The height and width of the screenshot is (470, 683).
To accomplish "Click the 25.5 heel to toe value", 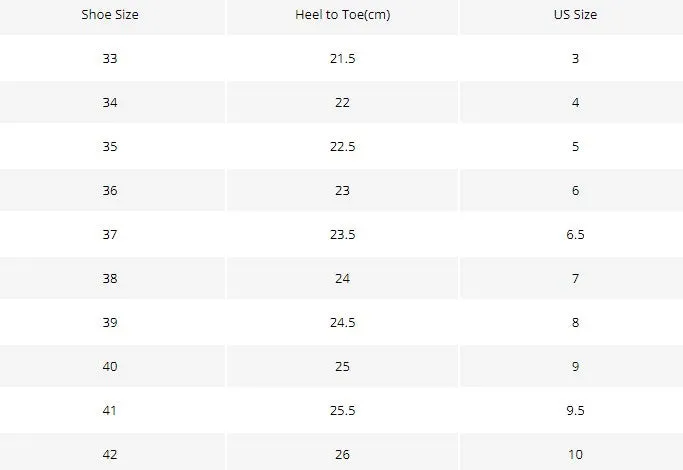I will pos(342,410).
